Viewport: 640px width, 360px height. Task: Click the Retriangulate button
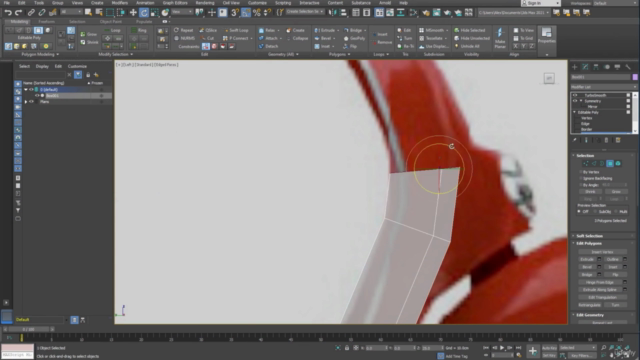pyautogui.click(x=589, y=305)
